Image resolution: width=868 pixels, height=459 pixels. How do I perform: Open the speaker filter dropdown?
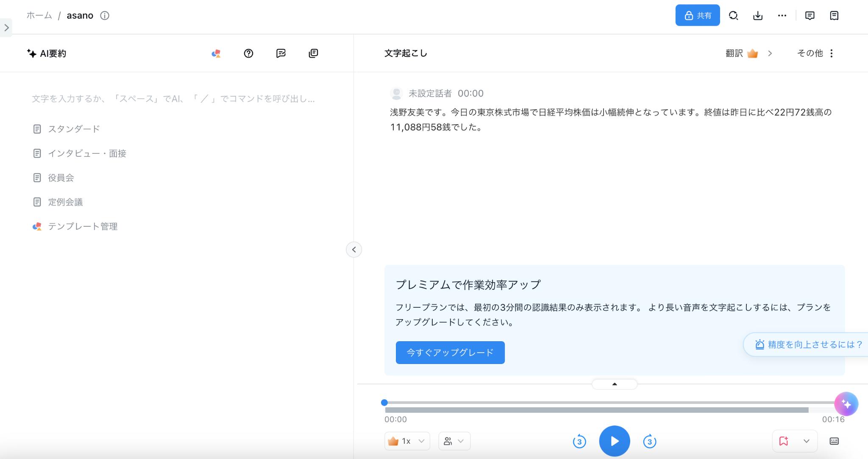click(454, 441)
